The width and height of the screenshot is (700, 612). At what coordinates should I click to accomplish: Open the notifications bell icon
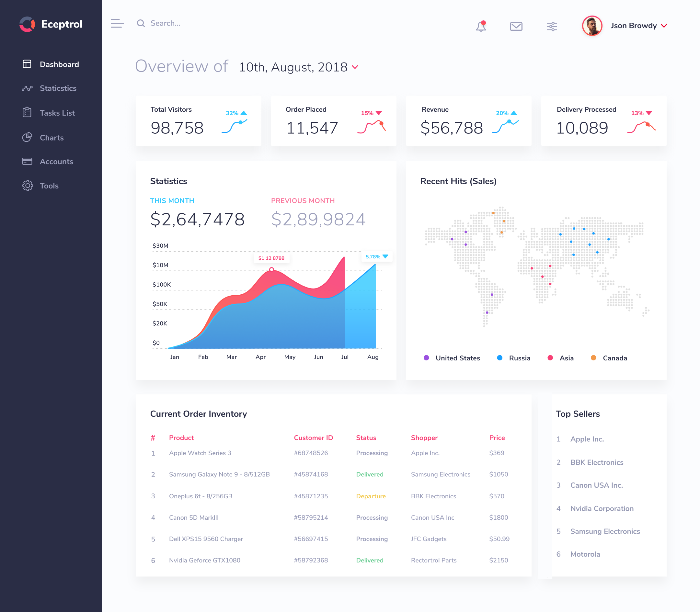pos(481,26)
